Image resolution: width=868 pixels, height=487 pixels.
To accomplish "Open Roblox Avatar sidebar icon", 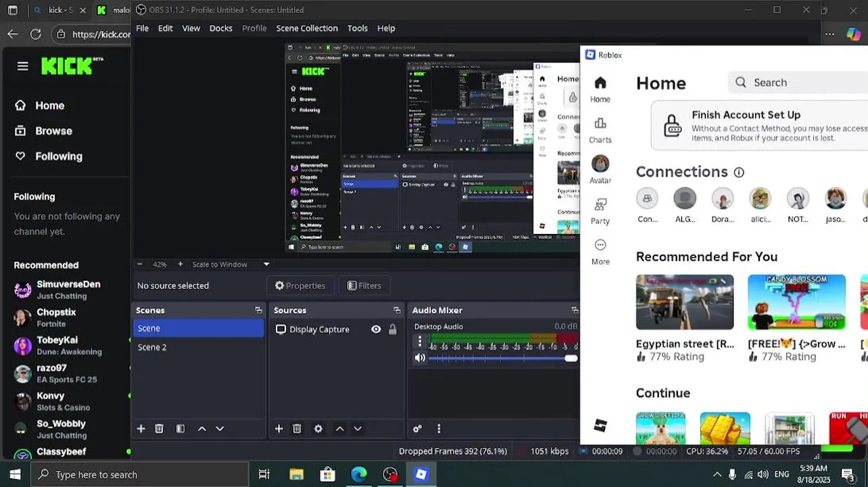I will 600,170.
